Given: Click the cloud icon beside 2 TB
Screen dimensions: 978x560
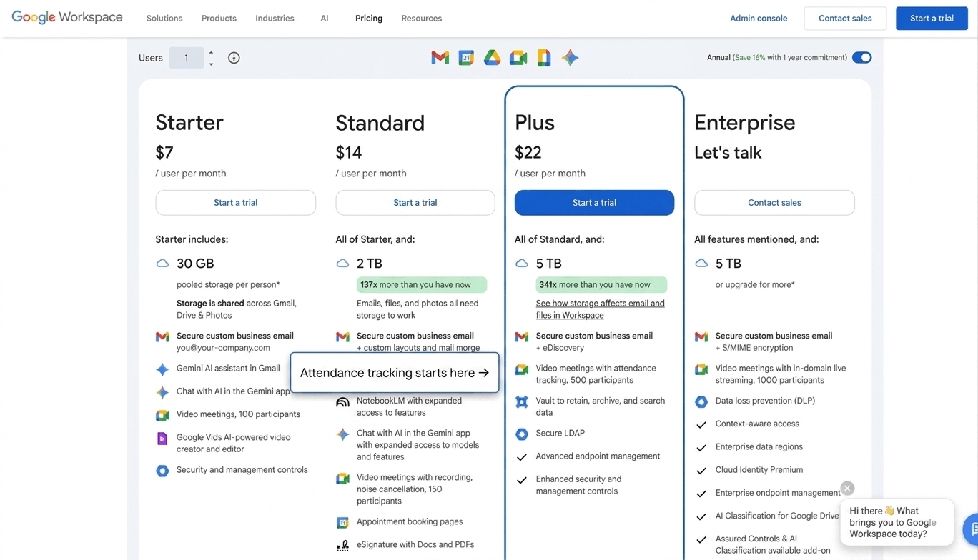Looking at the screenshot, I should [x=342, y=264].
